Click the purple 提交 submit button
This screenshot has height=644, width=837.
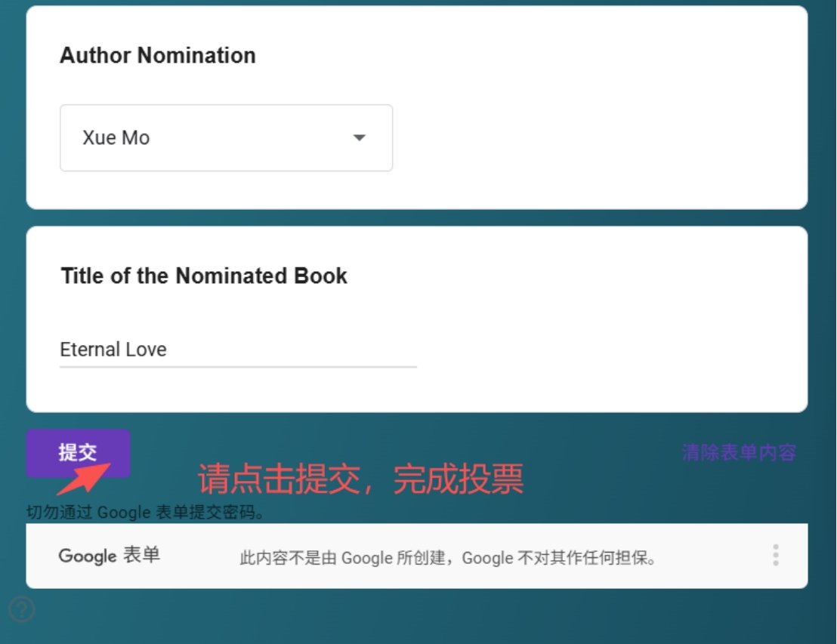click(78, 452)
